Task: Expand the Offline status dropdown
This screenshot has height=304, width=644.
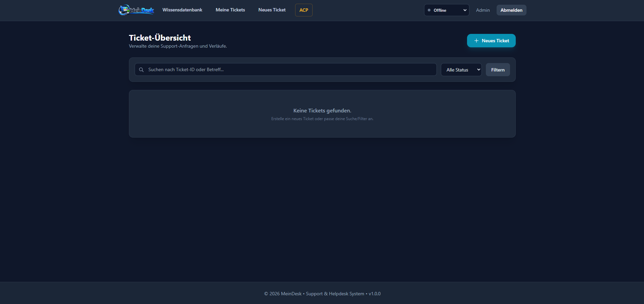Action: coord(447,10)
